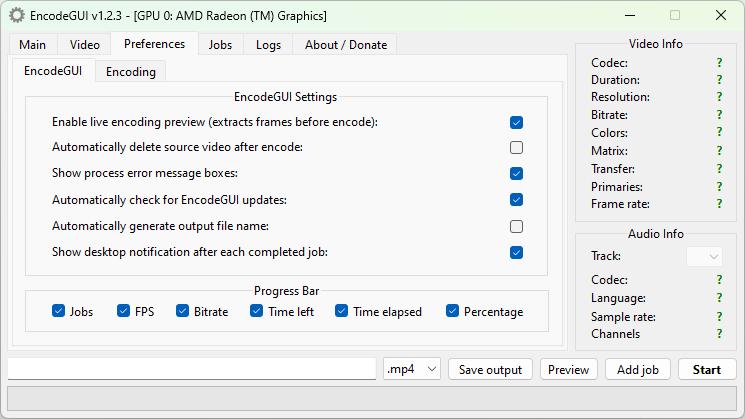Open the Encoding preferences sub-tab
This screenshot has height=419, width=745.
pos(131,72)
